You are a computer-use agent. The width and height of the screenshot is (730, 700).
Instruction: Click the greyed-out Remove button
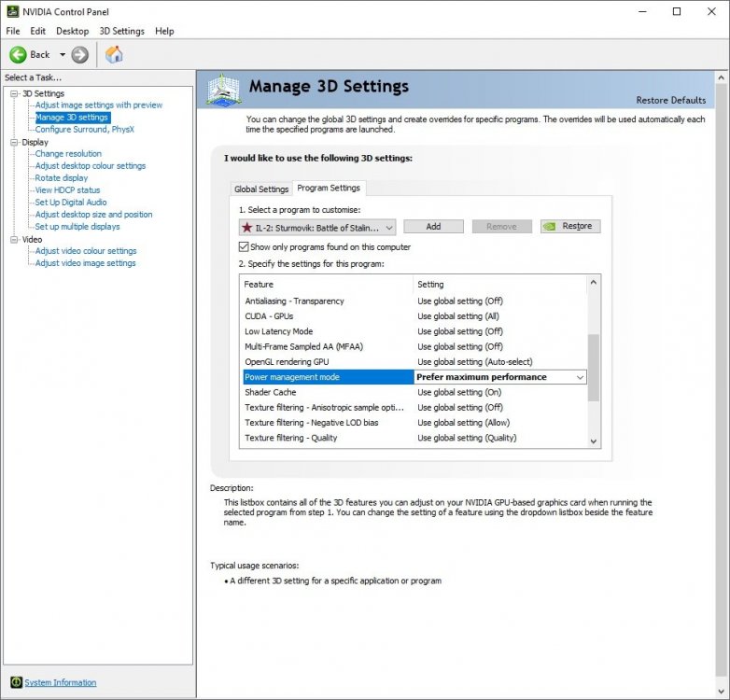pos(502,226)
